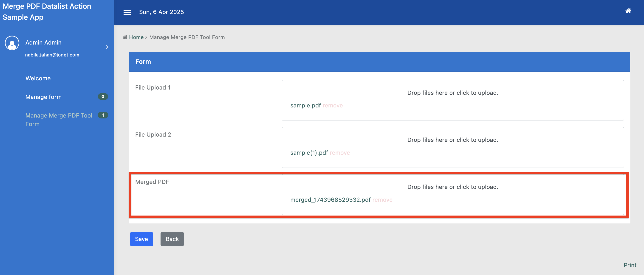Expand the Admin Admin profile chevron
This screenshot has height=275, width=644.
point(107,47)
